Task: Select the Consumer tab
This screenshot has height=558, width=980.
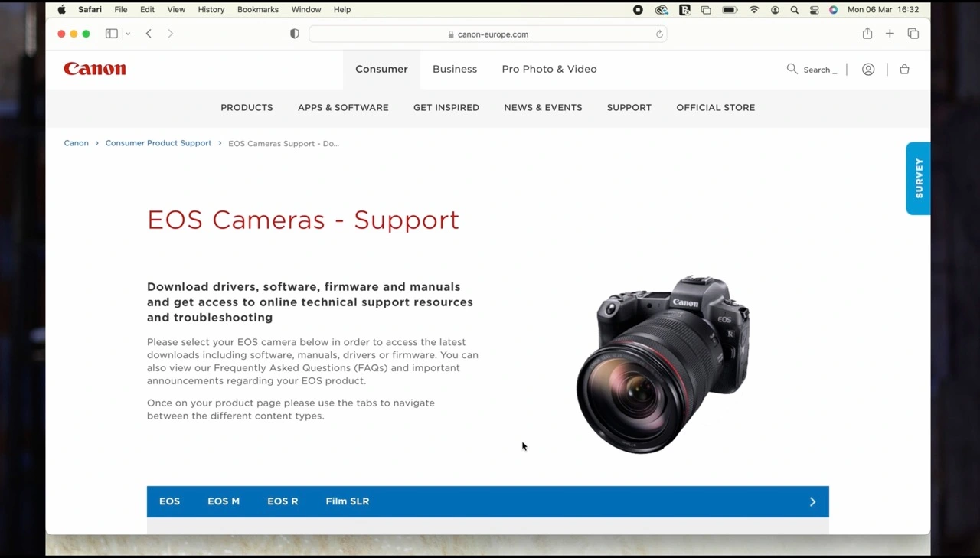Action: 381,69
